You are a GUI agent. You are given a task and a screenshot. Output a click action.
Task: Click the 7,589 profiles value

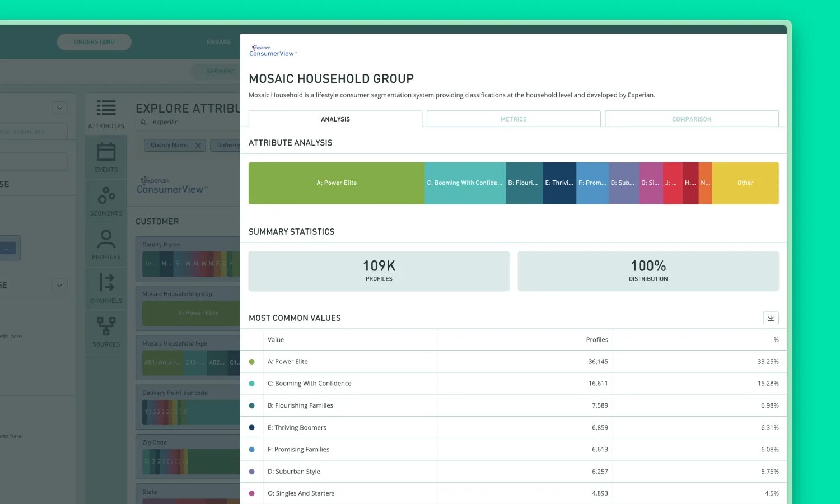(600, 405)
